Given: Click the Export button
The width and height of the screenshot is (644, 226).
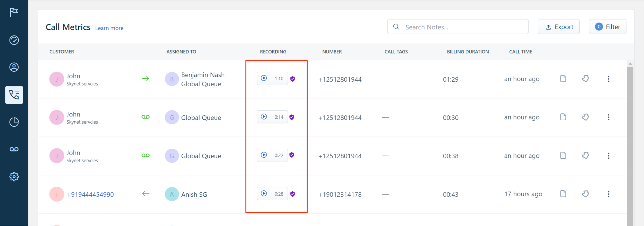Looking at the screenshot, I should click(x=559, y=27).
